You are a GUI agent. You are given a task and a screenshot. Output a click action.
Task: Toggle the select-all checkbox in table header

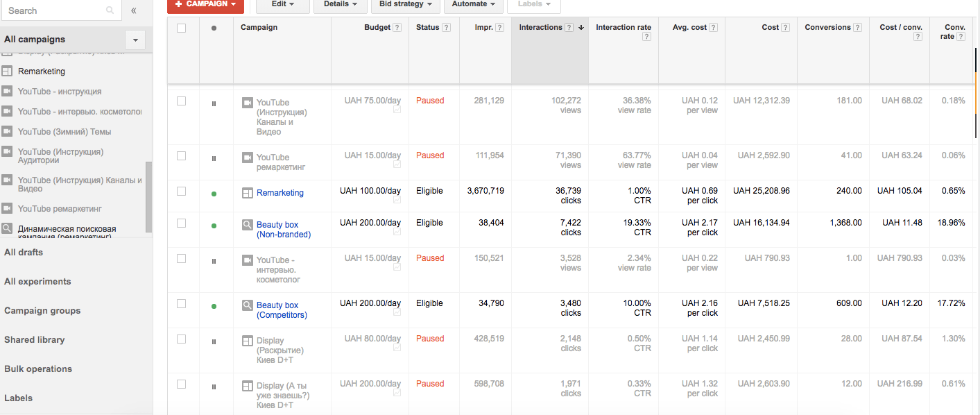point(182,28)
